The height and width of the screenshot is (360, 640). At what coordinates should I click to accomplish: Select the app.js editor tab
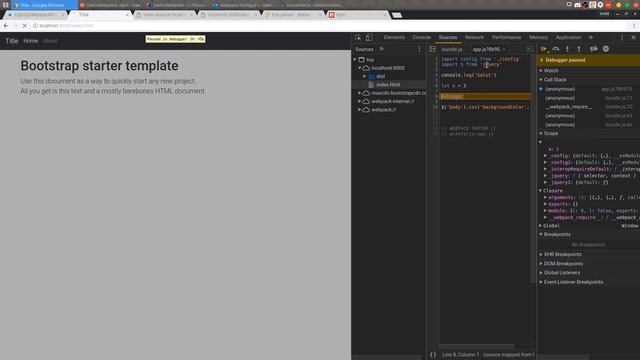coord(486,49)
